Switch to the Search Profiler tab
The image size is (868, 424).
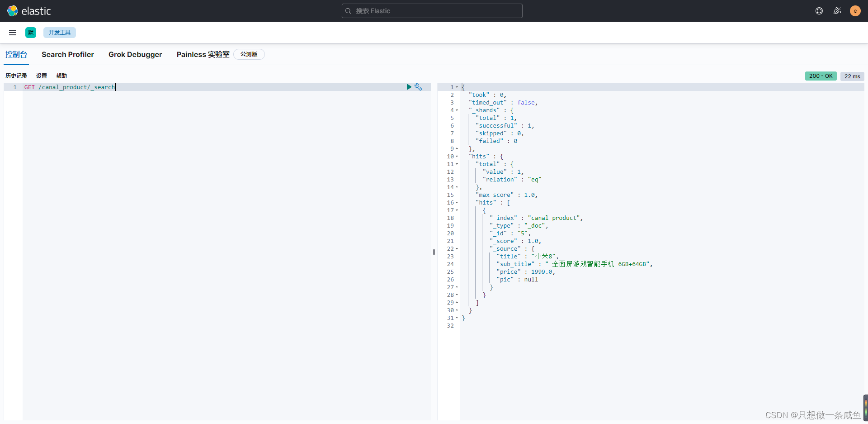coord(68,54)
